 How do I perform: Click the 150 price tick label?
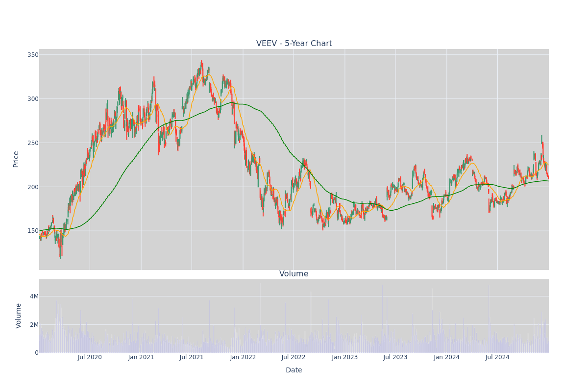(33, 231)
